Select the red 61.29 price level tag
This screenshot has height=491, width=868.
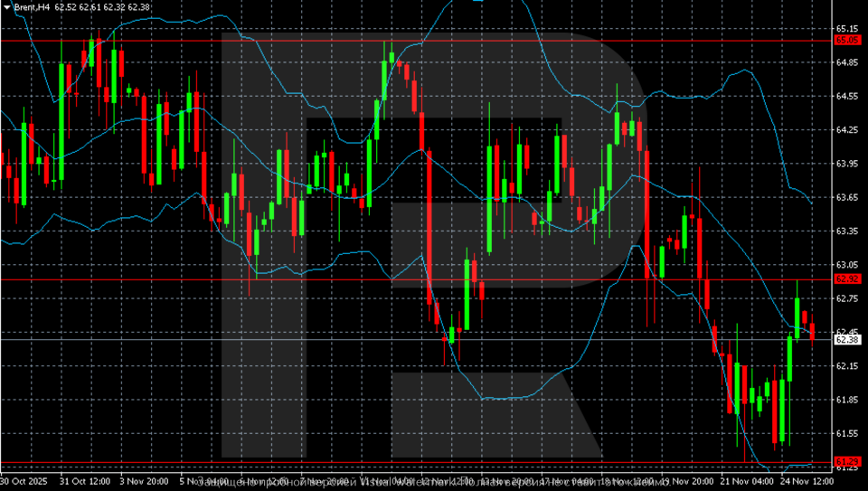[847, 462]
